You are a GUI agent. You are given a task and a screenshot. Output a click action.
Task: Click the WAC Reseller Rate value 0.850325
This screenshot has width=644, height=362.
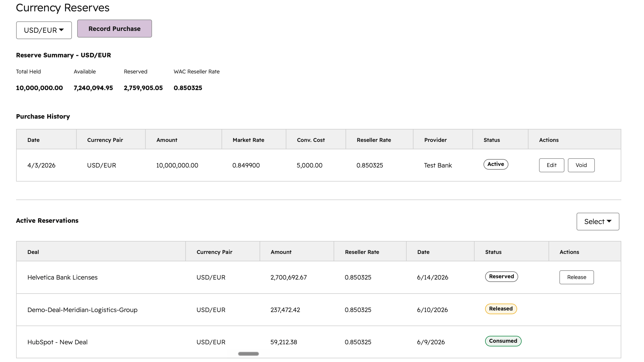(188, 88)
